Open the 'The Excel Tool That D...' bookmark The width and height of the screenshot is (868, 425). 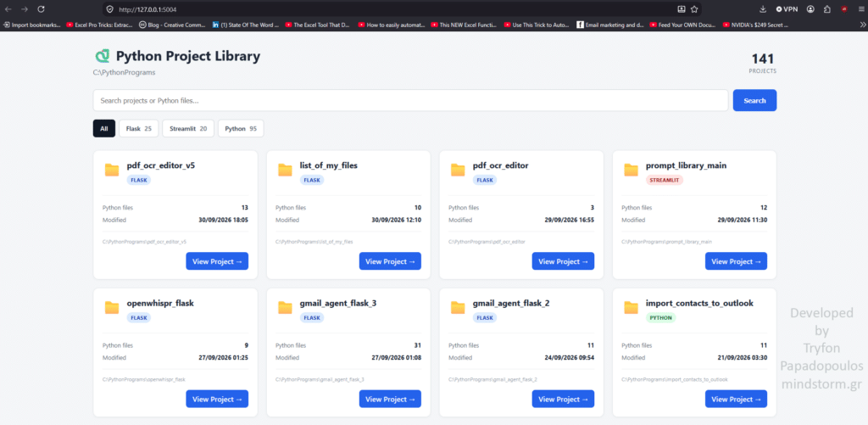point(317,25)
